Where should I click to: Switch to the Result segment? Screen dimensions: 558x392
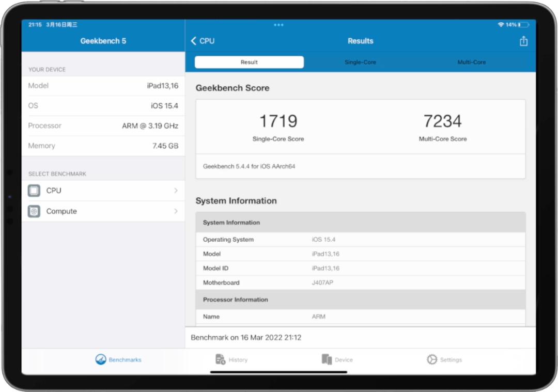click(249, 62)
